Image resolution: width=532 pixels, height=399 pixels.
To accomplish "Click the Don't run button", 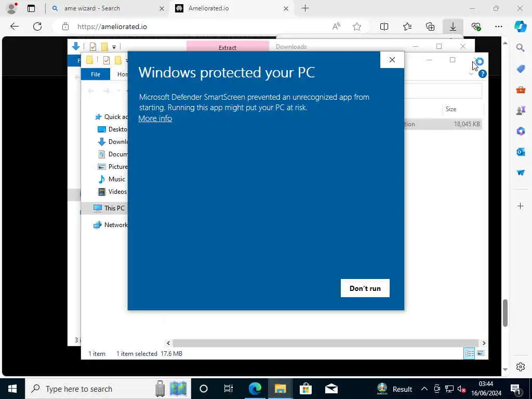I will pos(365,288).
